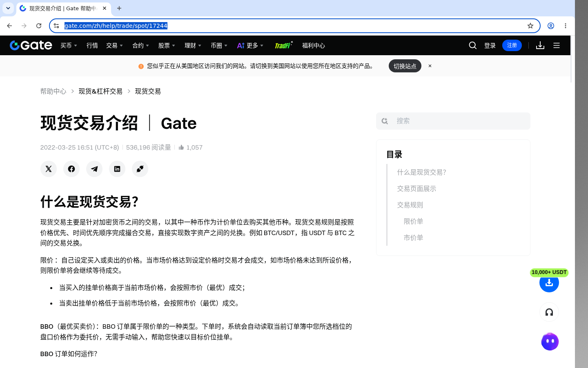Expand the 买币 dropdown menu
The image size is (588, 368).
click(x=69, y=45)
